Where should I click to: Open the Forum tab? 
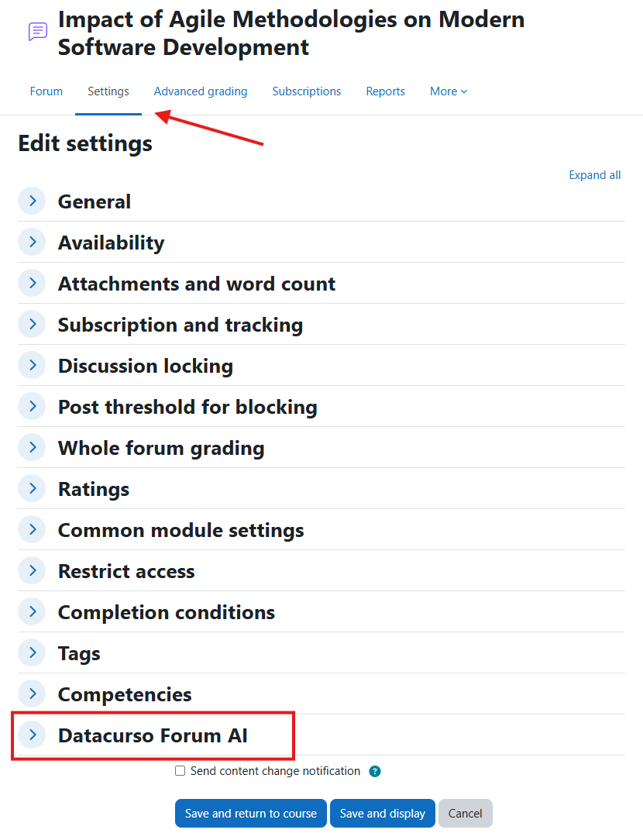46,91
